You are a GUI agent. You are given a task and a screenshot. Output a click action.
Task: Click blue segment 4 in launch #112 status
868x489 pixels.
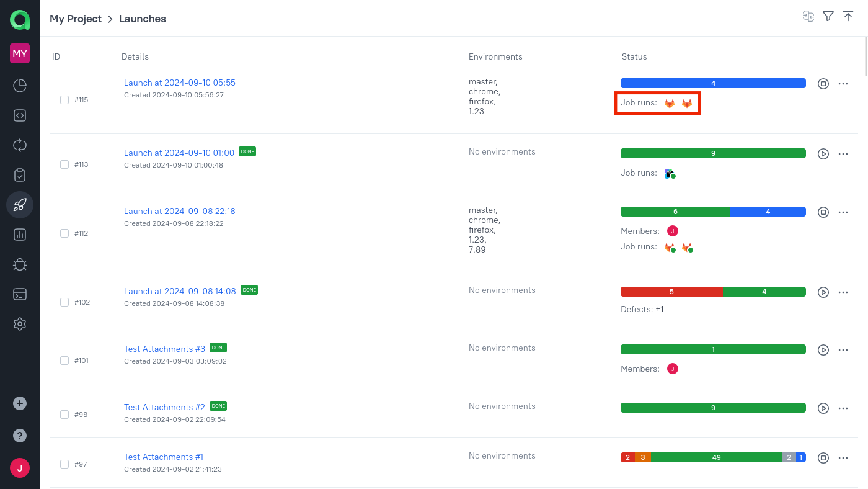click(x=768, y=212)
